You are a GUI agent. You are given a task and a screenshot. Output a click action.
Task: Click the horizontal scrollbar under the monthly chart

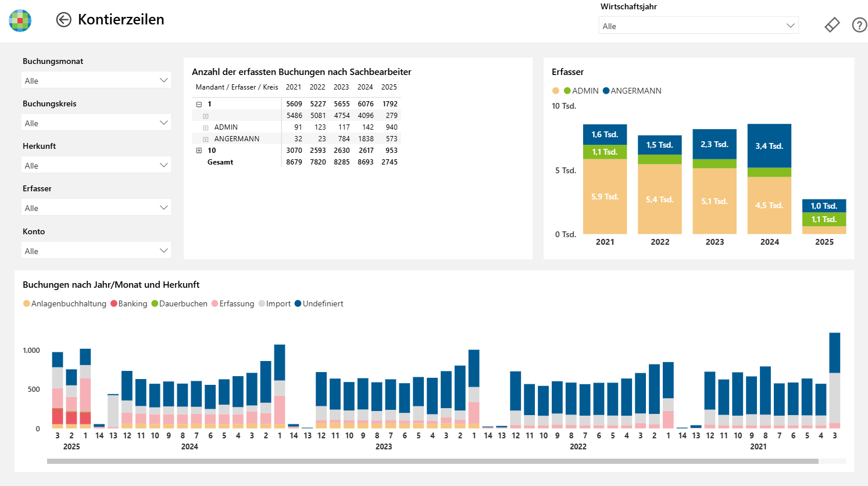click(433, 461)
